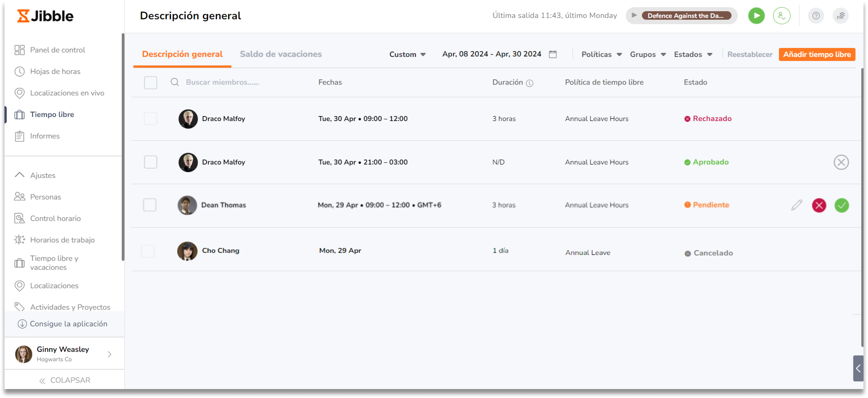Click Cho Chang's Annual Leave policy

coord(588,253)
